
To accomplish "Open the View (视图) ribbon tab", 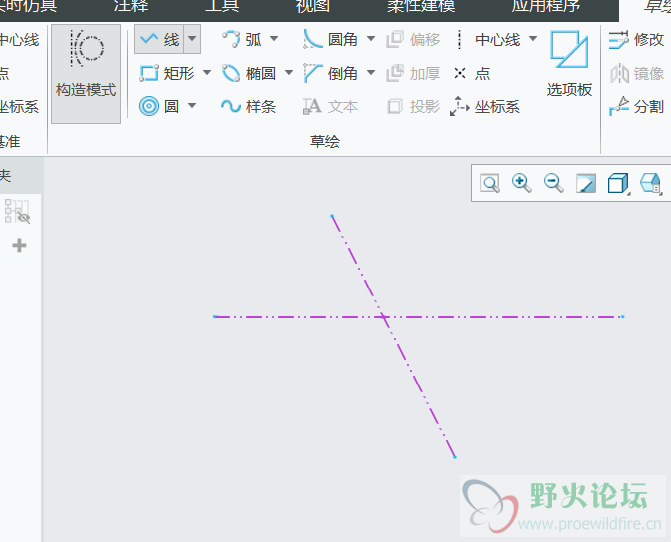I will click(x=312, y=6).
